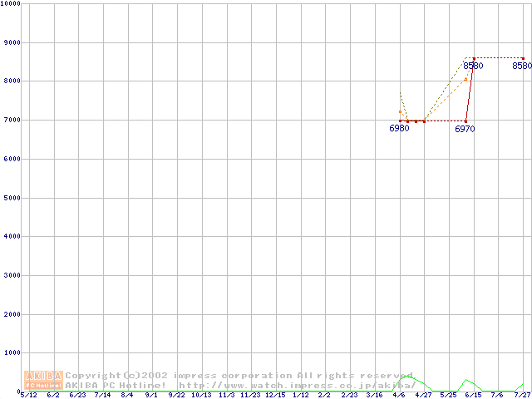The width and height of the screenshot is (532, 399).
Task: Click the 10000 y-axis label
Action: [11, 3]
